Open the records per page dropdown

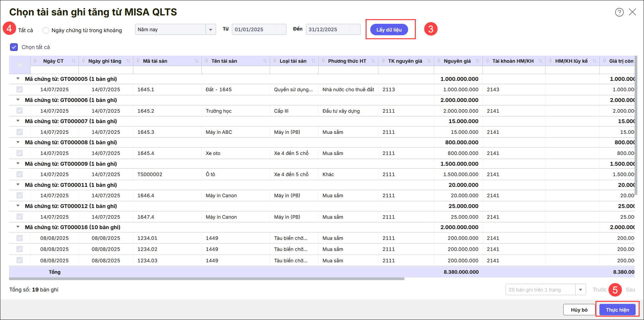tap(580, 290)
